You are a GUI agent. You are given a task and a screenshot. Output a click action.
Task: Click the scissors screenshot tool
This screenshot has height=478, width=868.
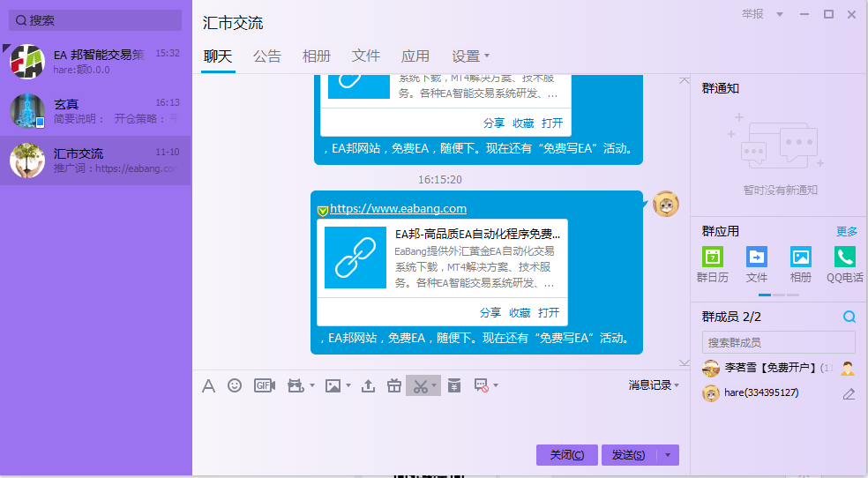point(421,385)
